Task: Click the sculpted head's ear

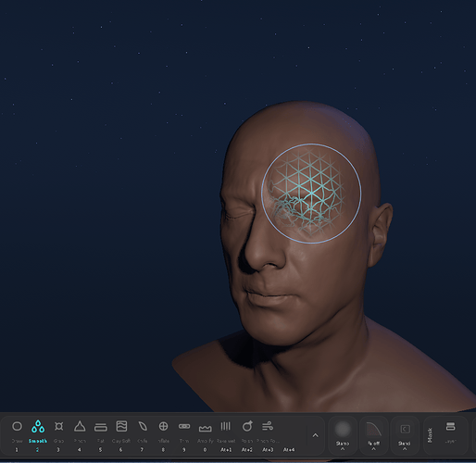Action: click(x=381, y=235)
